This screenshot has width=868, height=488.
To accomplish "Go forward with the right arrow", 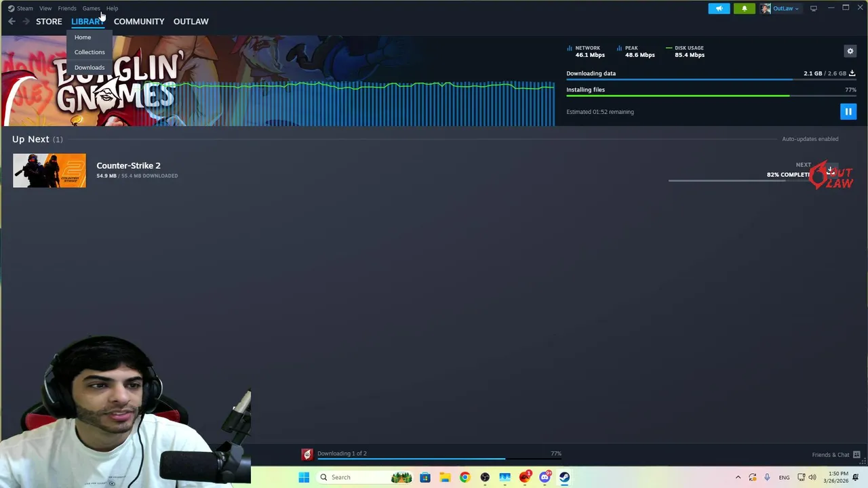I will 26,22.
